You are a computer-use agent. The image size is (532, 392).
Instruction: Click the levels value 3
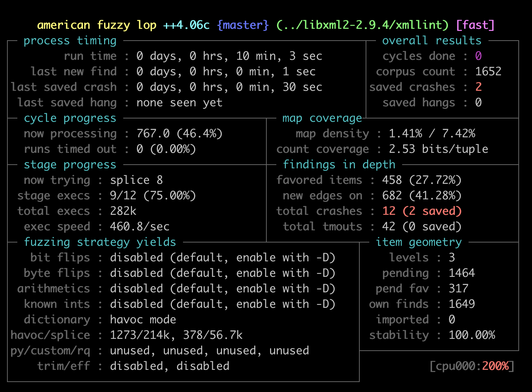point(452,258)
